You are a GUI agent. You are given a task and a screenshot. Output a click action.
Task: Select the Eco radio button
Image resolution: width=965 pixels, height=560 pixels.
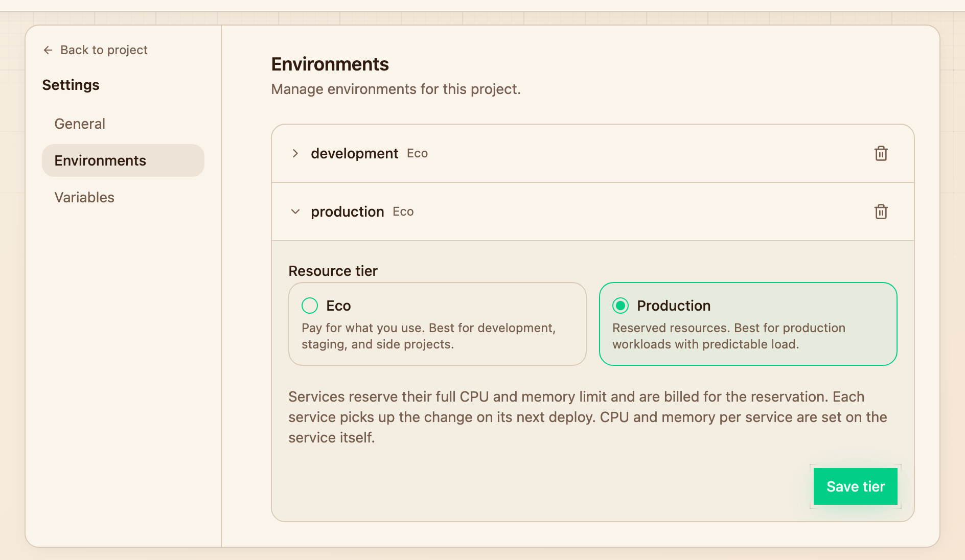click(x=310, y=306)
